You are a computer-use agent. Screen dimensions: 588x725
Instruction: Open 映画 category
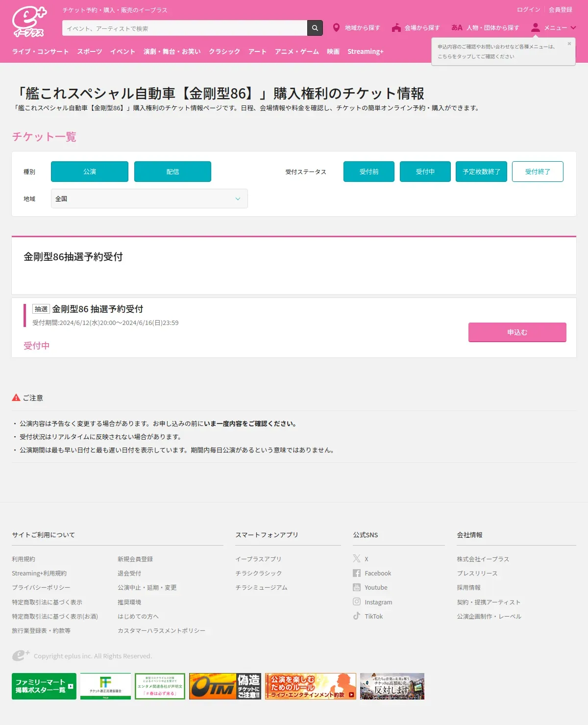pyautogui.click(x=333, y=51)
